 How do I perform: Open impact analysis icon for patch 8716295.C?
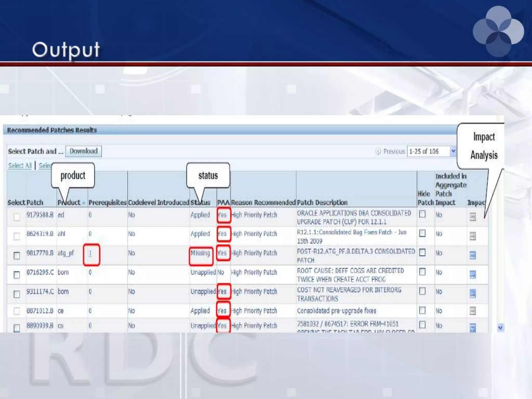[473, 274]
